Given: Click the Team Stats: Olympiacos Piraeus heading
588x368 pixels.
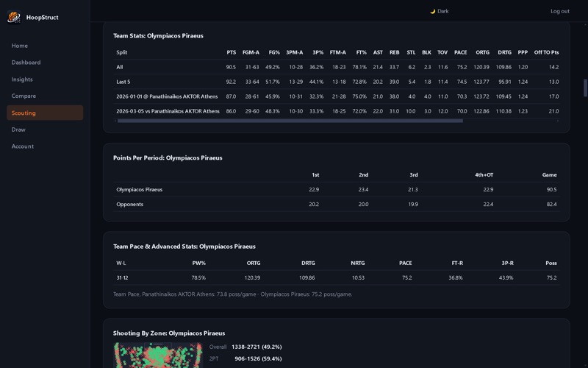Looking at the screenshot, I should tap(158, 36).
